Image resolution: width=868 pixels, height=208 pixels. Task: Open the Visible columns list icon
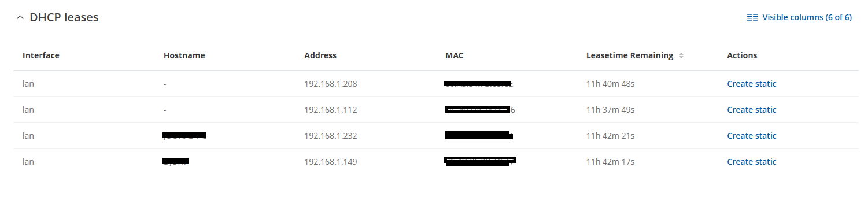pos(752,17)
